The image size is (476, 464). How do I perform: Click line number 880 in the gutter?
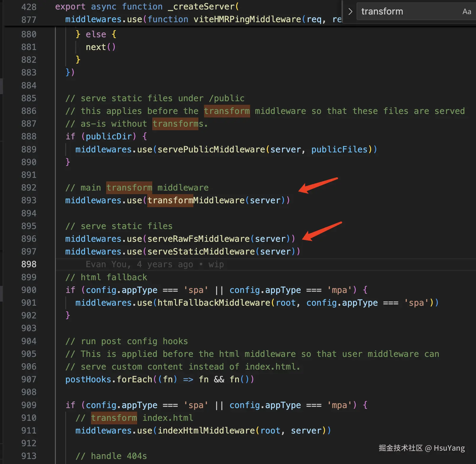pyautogui.click(x=29, y=34)
